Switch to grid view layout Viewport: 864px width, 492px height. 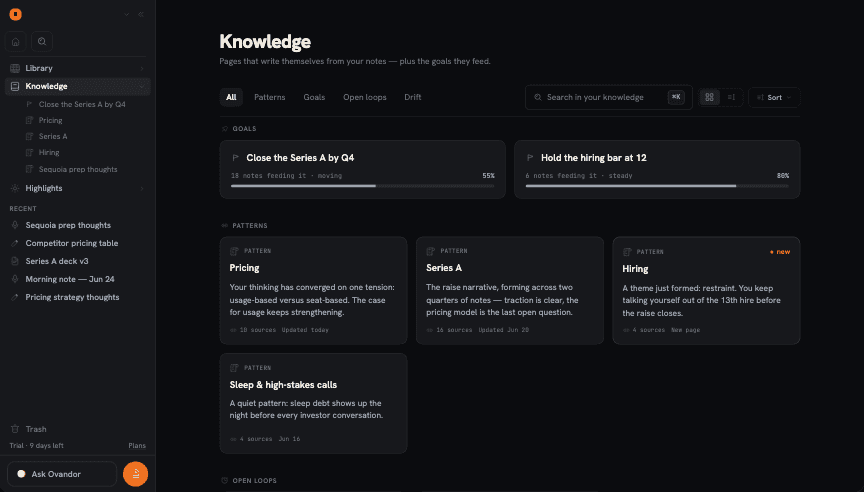[x=709, y=98]
